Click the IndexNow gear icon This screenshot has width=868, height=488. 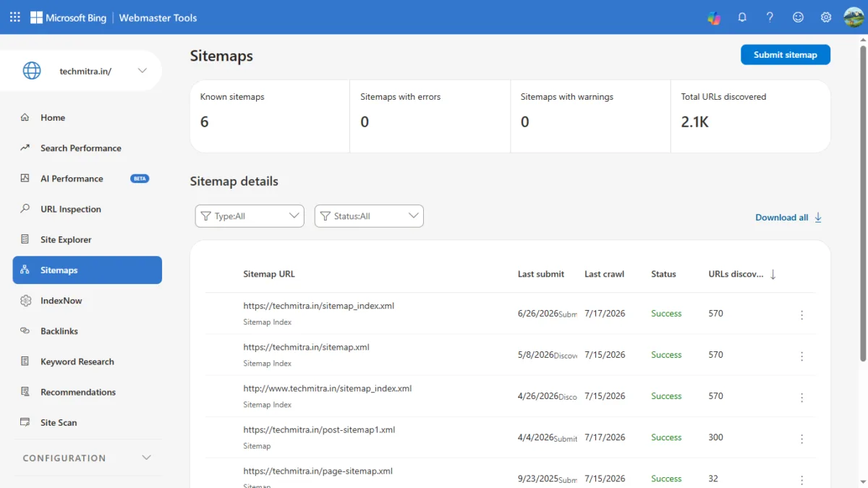(x=25, y=301)
